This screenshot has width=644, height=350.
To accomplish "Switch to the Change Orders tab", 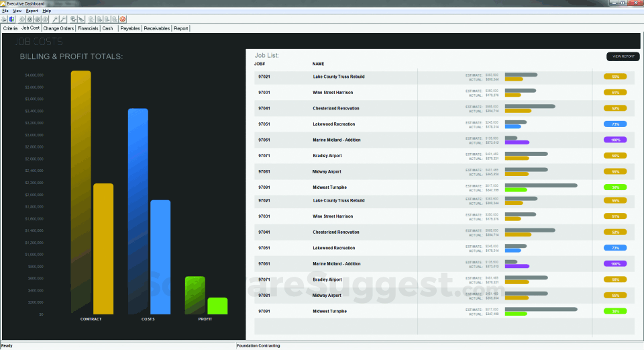I will click(58, 28).
